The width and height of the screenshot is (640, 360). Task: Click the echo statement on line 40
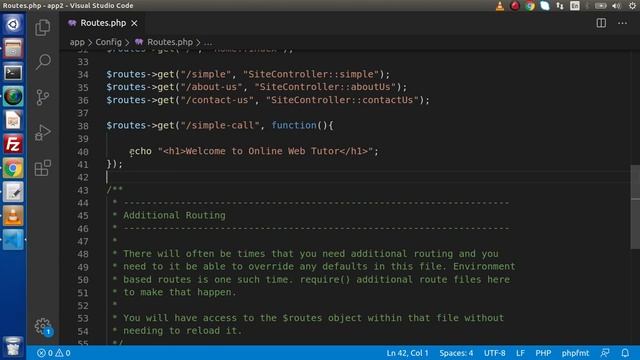(x=254, y=151)
